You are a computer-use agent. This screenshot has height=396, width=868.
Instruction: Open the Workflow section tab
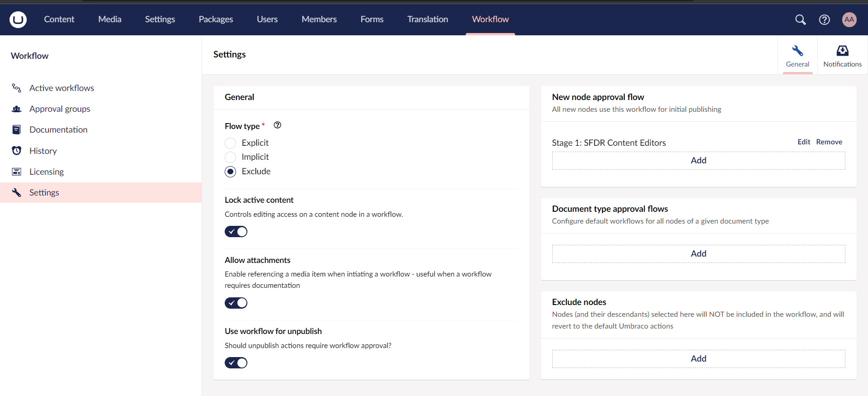(490, 19)
